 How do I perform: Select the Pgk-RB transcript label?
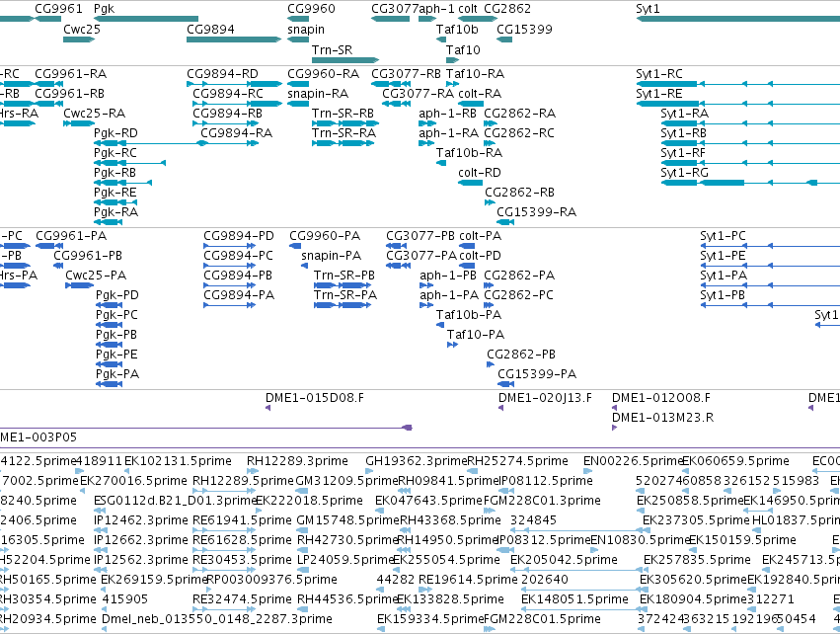[x=115, y=173]
